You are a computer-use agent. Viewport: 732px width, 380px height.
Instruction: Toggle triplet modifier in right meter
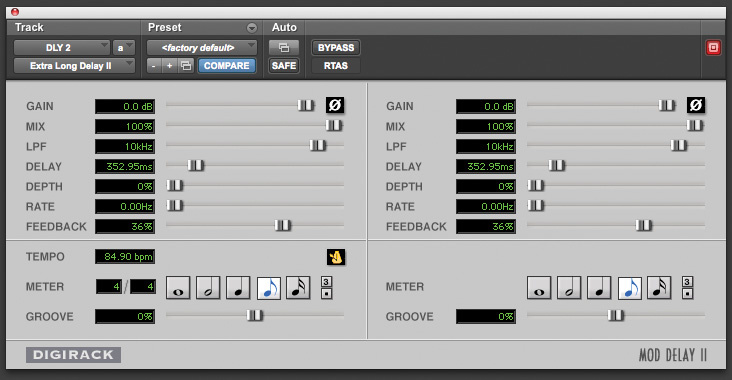coord(687,281)
